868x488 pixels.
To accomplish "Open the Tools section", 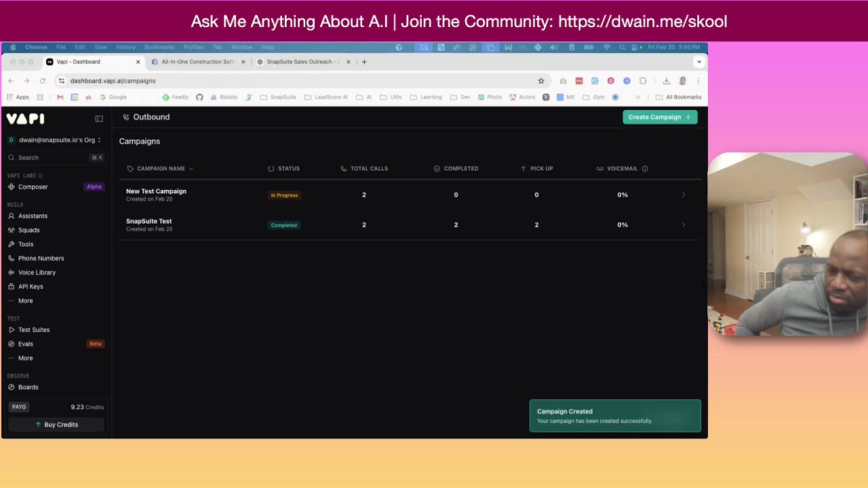I will pos(56,244).
